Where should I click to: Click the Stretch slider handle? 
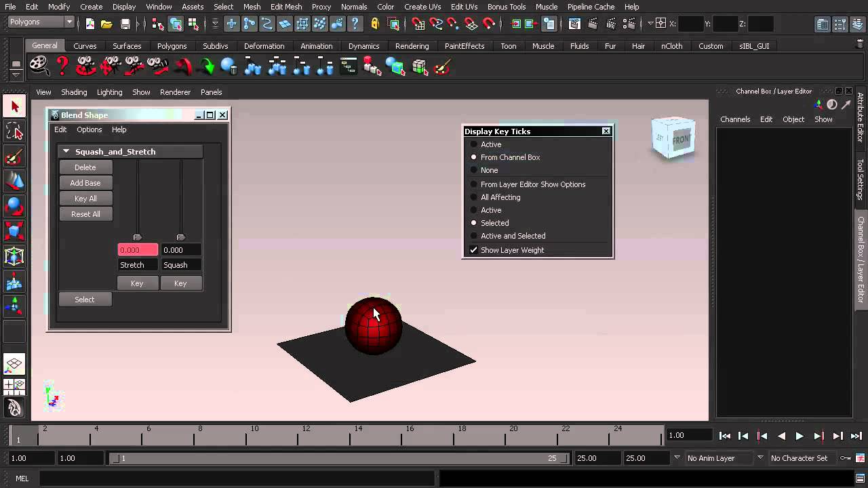point(138,237)
